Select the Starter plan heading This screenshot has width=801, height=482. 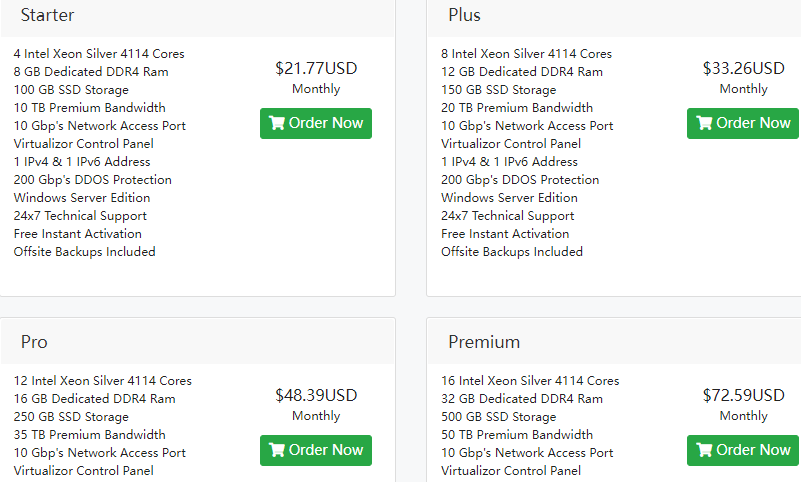click(x=47, y=15)
